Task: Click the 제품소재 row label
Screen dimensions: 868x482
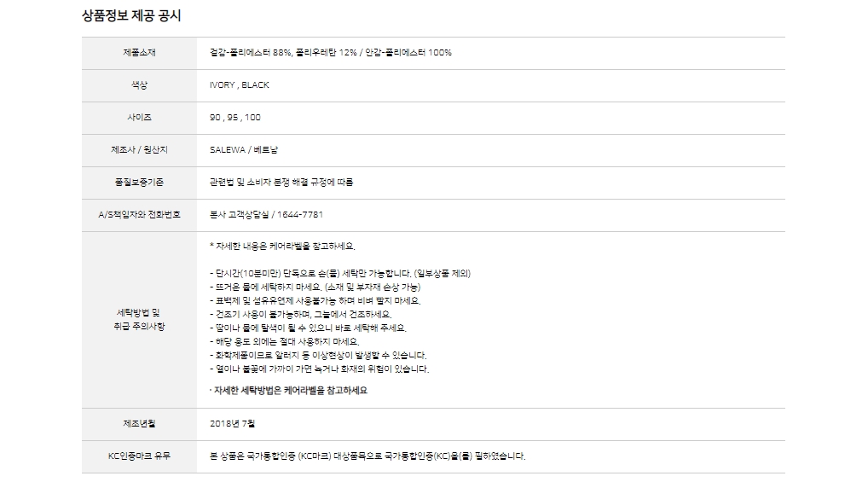Action: click(x=139, y=53)
